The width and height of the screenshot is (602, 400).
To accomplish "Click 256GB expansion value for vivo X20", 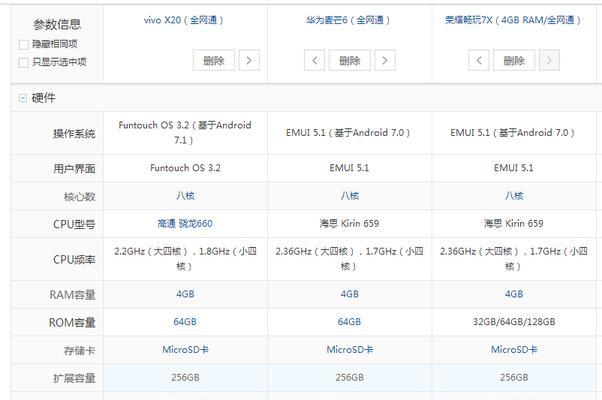I will pyautogui.click(x=185, y=377).
